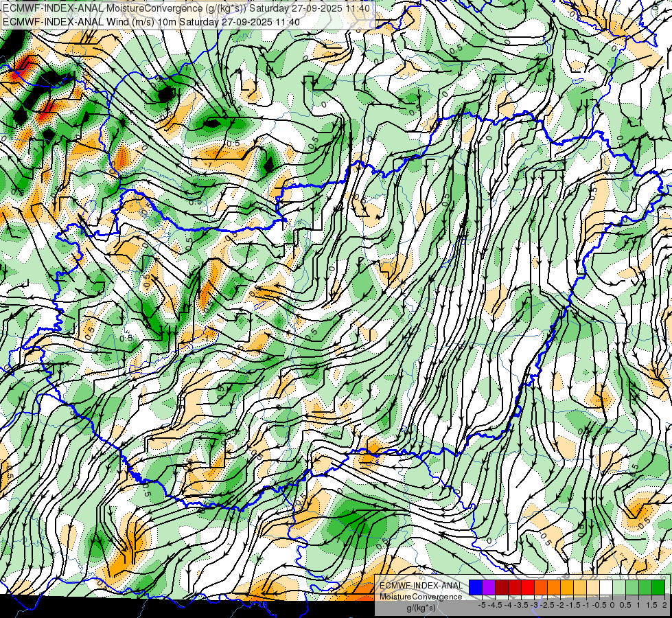Click the pale peach swatch between -1 and -0.5
This screenshot has height=618, width=672.
click(593, 587)
